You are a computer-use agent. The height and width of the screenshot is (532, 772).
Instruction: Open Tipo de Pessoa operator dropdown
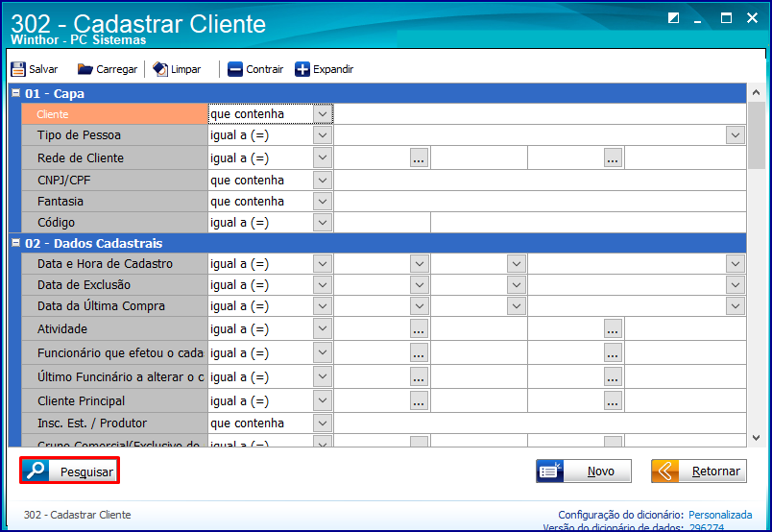323,135
